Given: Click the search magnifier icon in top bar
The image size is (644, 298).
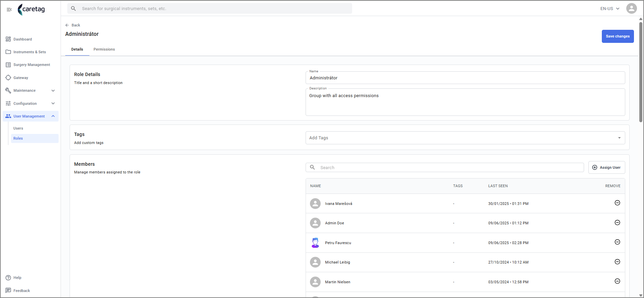Looking at the screenshot, I should [x=73, y=8].
